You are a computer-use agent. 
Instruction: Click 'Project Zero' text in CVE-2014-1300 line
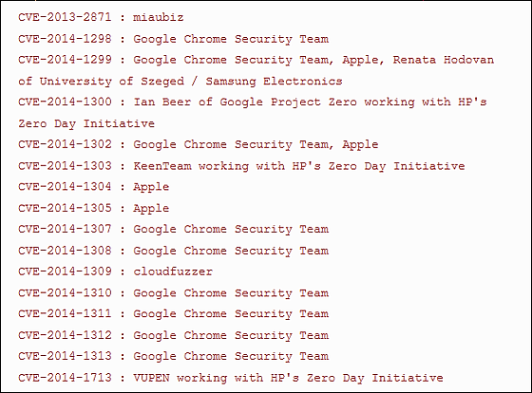coord(313,103)
